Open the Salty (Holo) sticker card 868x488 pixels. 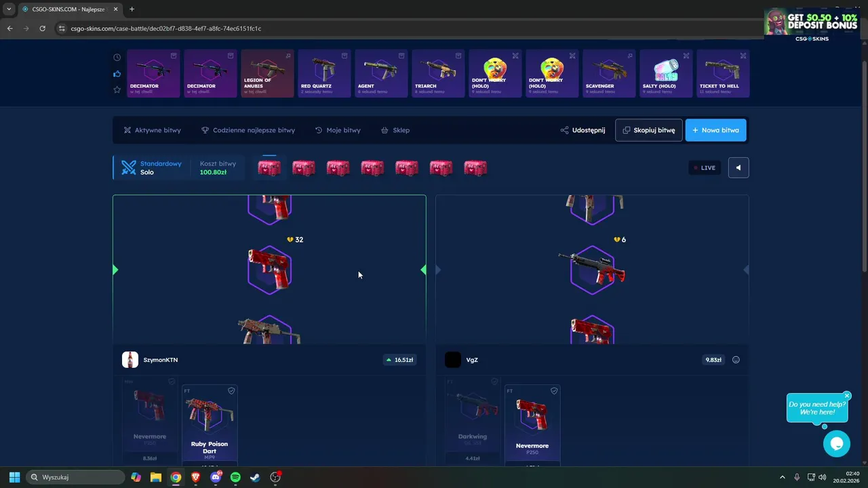666,73
